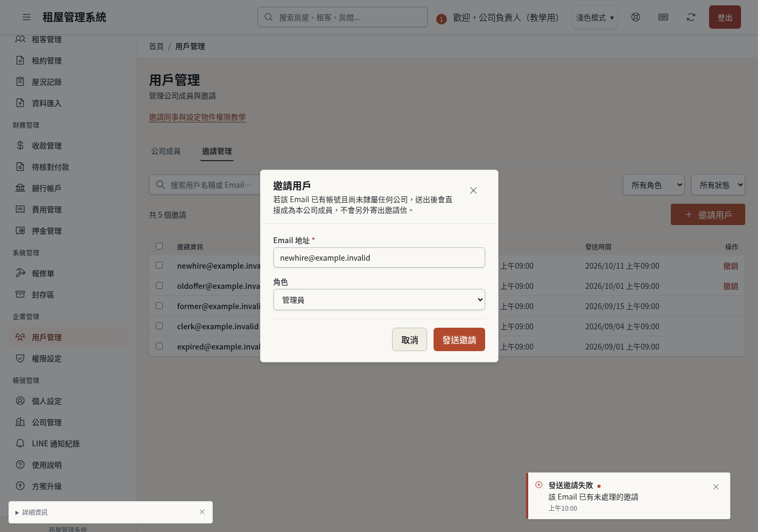This screenshot has width=766, height=532.
Task: Open 封存區 in sidebar
Action: (68, 295)
